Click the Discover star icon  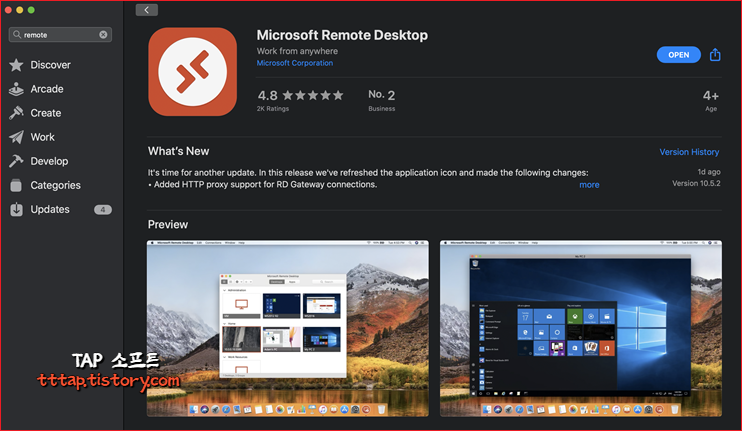tap(16, 65)
